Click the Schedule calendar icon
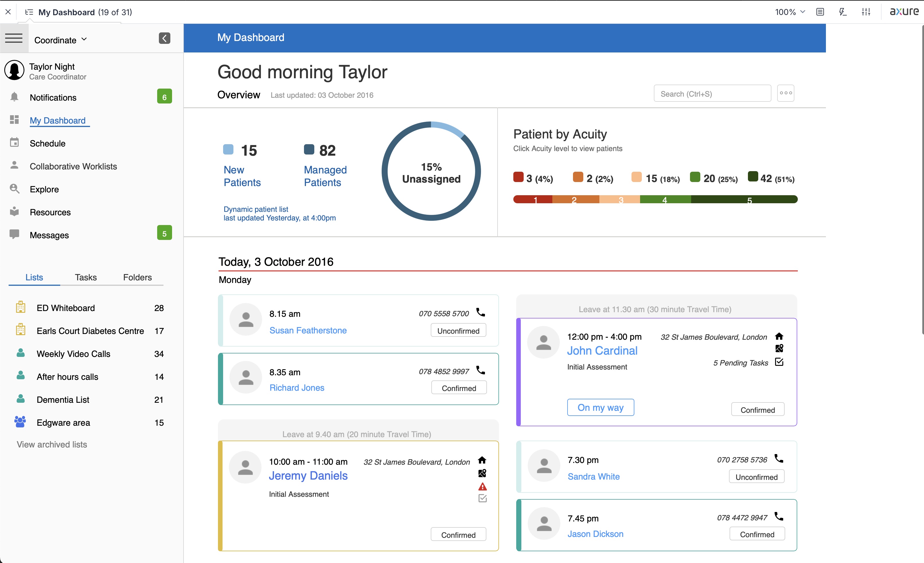 coord(14,143)
